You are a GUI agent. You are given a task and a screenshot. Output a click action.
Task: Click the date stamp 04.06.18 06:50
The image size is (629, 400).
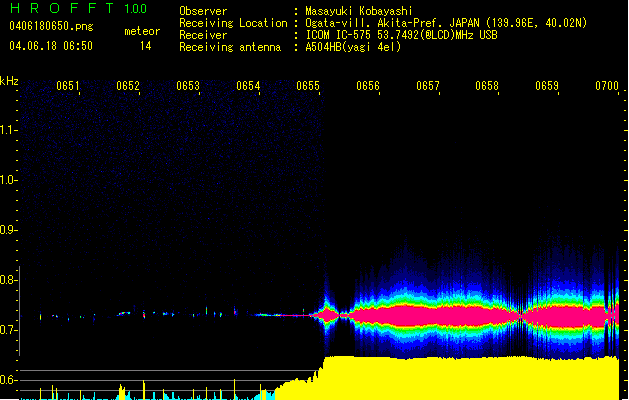point(51,46)
